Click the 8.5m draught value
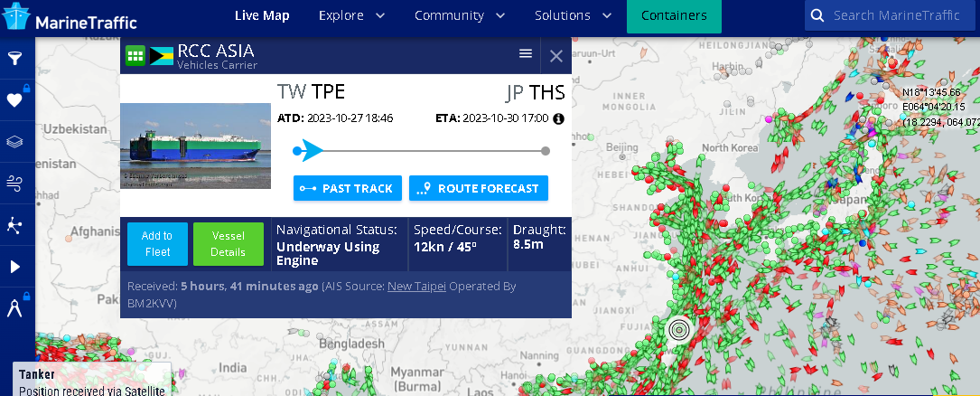Image resolution: width=980 pixels, height=396 pixels. 528,245
